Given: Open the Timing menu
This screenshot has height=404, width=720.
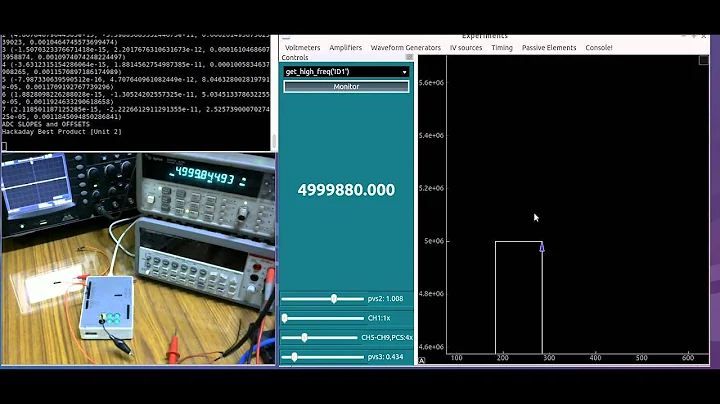Looking at the screenshot, I should point(502,48).
